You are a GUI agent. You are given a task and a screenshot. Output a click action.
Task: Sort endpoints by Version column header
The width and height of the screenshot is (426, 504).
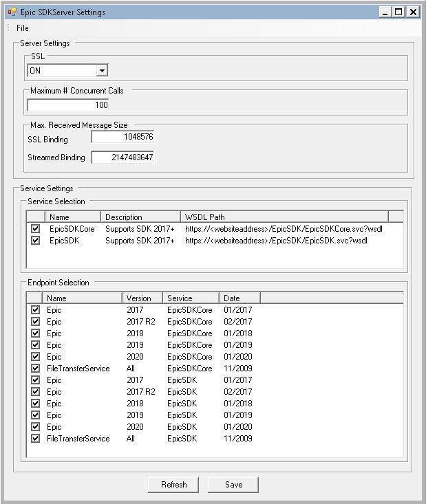pyautogui.click(x=142, y=298)
